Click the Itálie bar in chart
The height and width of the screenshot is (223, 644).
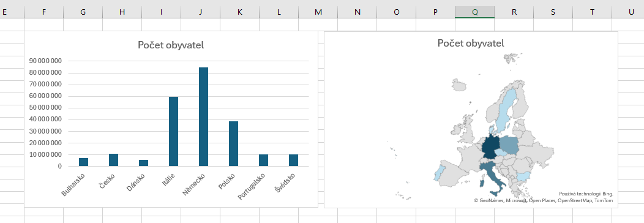coord(173,132)
